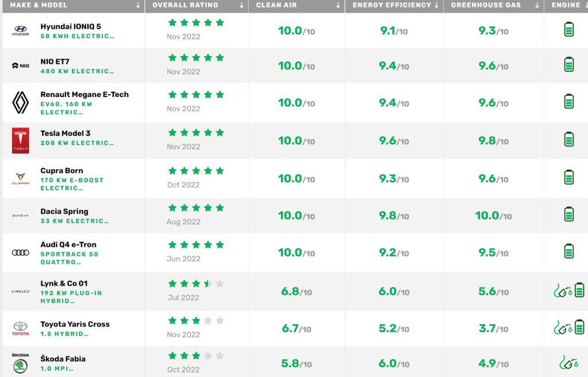This screenshot has width=588, height=377.
Task: Click Tesla Model 3 energy efficiency 9.6 score
Action: tap(394, 141)
